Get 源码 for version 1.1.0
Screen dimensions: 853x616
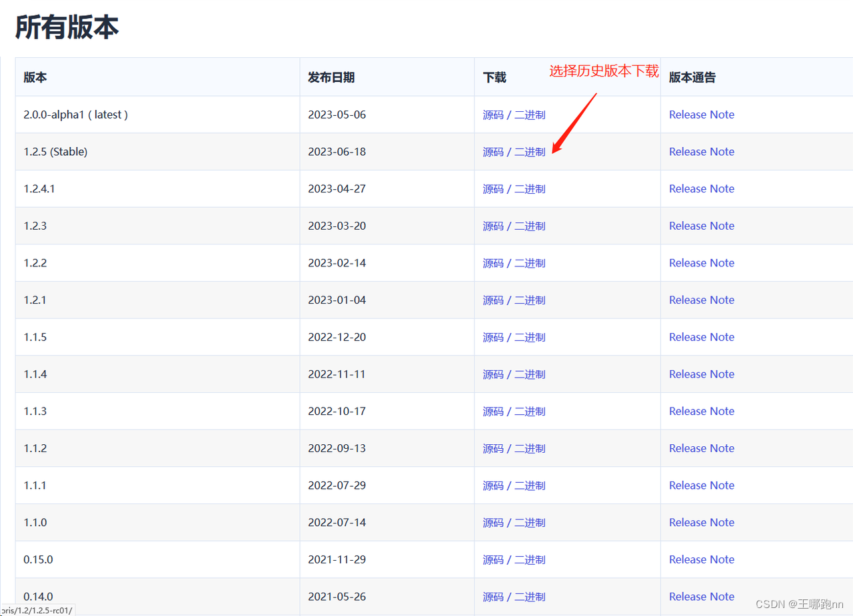click(493, 523)
